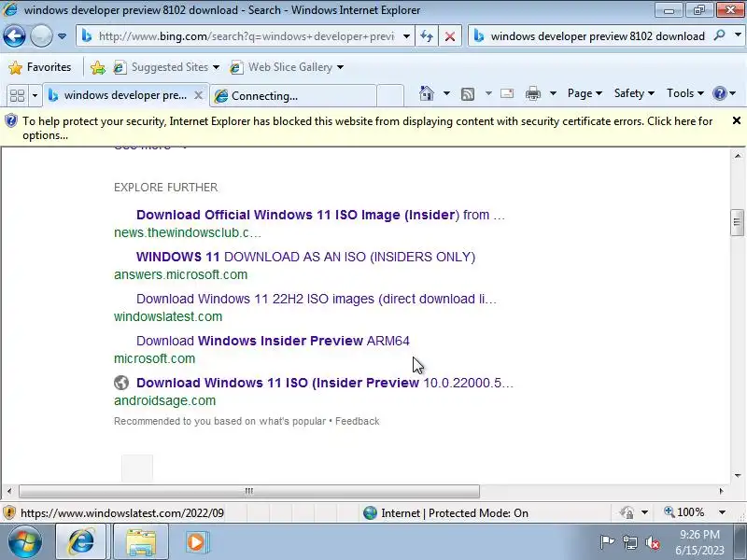
Task: Go back with the Back arrow button
Action: pyautogui.click(x=14, y=35)
